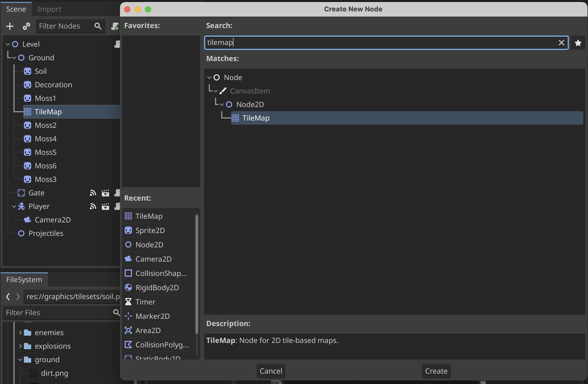Go forward in FileSystem path history
The height and width of the screenshot is (384, 588).
click(18, 296)
